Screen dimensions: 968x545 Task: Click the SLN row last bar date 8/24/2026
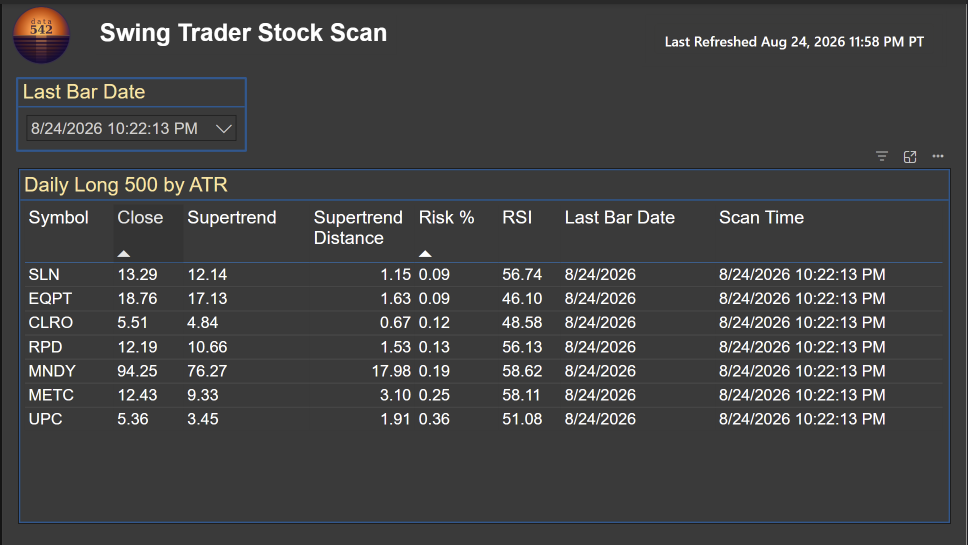[600, 275]
